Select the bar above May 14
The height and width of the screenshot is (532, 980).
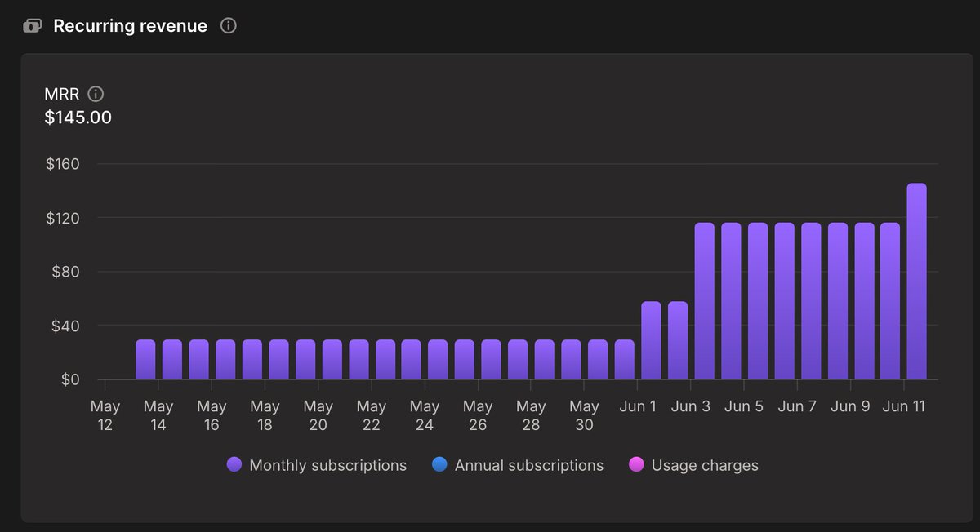click(172, 360)
